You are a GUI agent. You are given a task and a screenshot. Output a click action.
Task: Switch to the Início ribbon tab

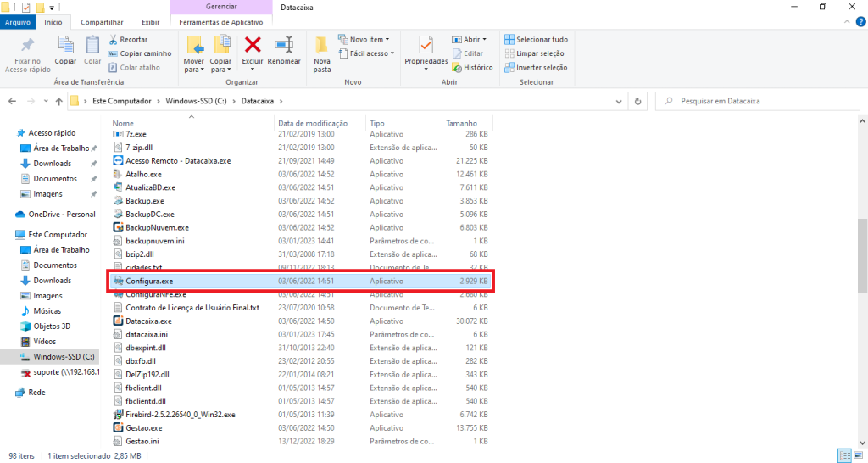53,22
